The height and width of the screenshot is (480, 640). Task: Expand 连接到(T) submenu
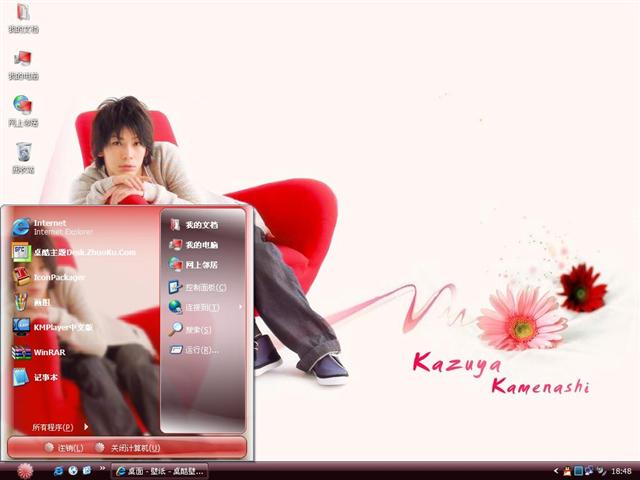[205, 307]
